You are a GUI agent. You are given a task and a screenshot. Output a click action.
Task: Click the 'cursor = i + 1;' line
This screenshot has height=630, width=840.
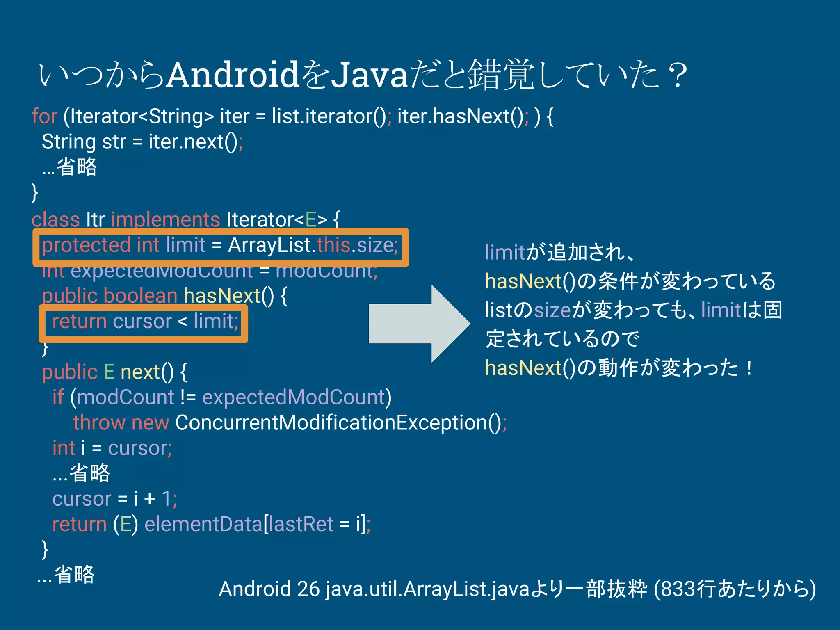(115, 499)
